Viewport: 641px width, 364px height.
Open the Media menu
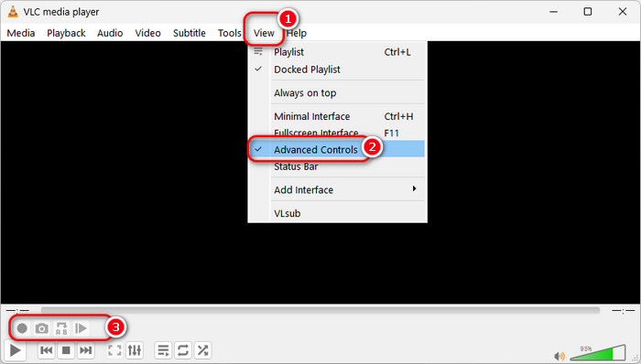pos(21,33)
